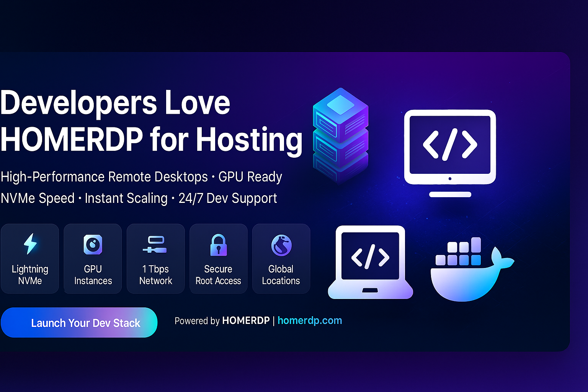Click the HOMERDP brand text
Viewport: 588px width, 392px height.
tap(245, 321)
